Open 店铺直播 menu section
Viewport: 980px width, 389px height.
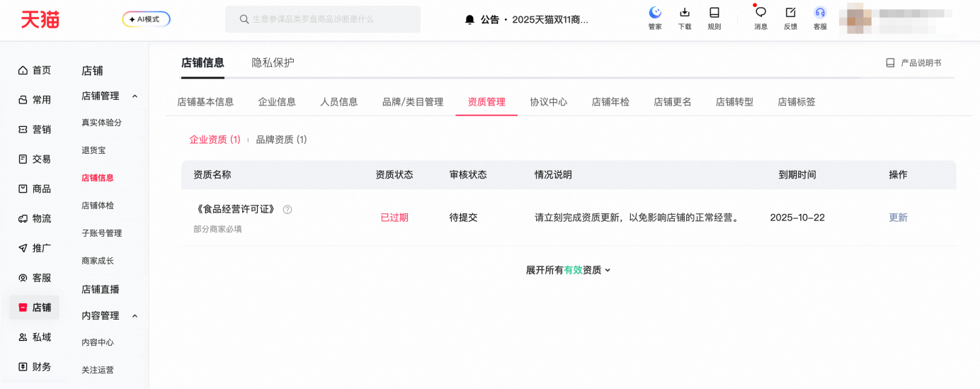[x=101, y=289]
